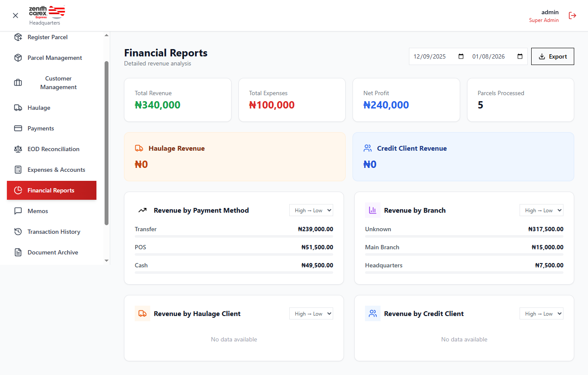The height and width of the screenshot is (375, 588).
Task: Click the Expenses & Accounts calculator icon
Action: [x=18, y=170]
